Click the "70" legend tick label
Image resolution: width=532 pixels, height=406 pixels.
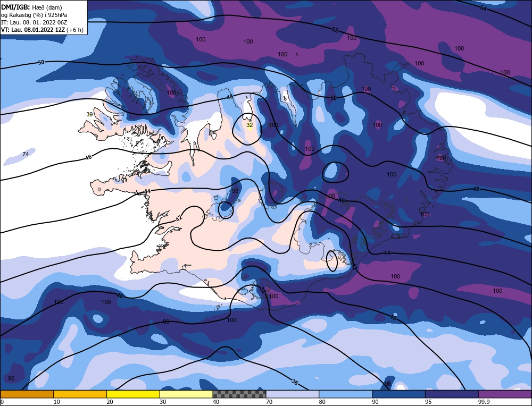(269, 402)
